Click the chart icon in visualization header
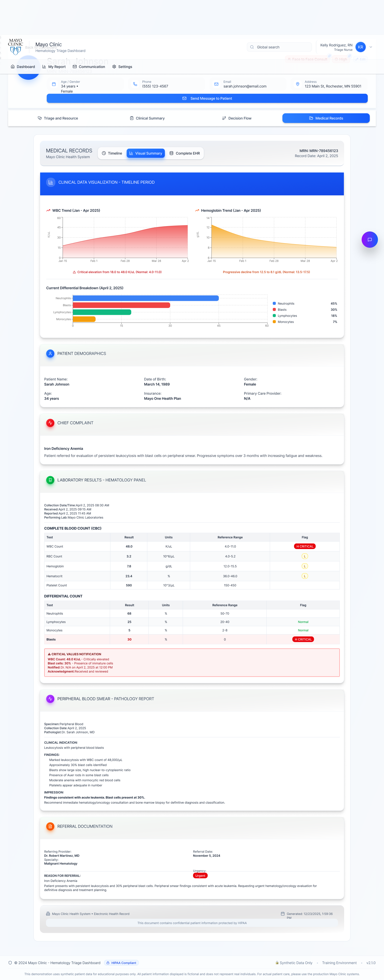384x980 pixels. coord(51,182)
